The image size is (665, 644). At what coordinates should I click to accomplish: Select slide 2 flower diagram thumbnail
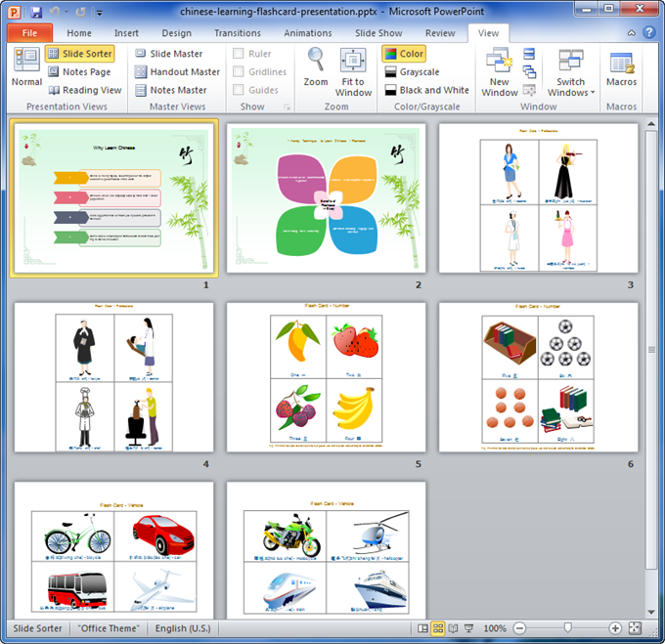click(326, 198)
